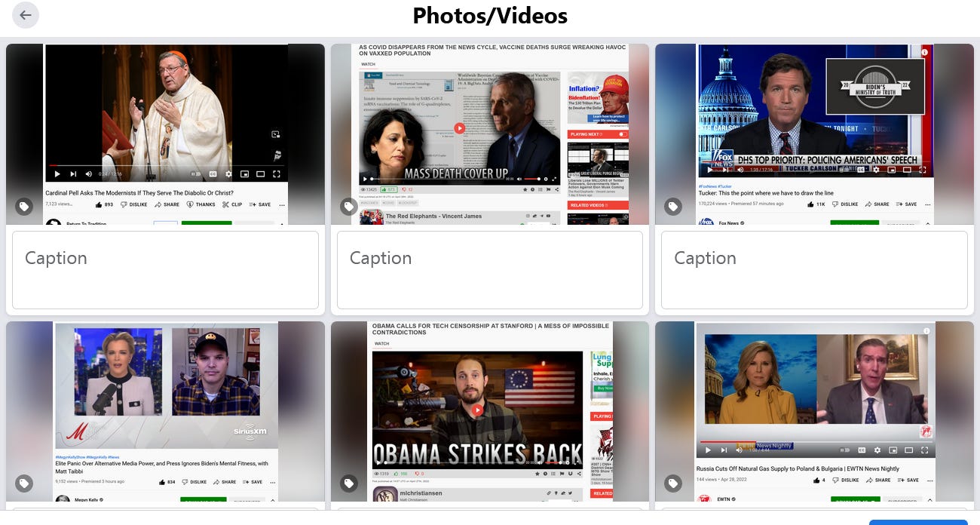Select the Cardinal Pell video screenshot thumbnail
The image size is (980, 525).
coord(165,134)
